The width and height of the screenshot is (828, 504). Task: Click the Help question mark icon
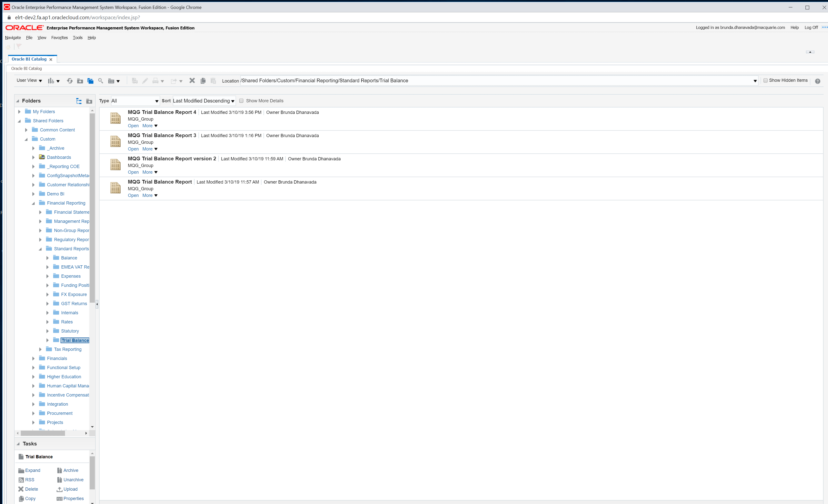818,81
